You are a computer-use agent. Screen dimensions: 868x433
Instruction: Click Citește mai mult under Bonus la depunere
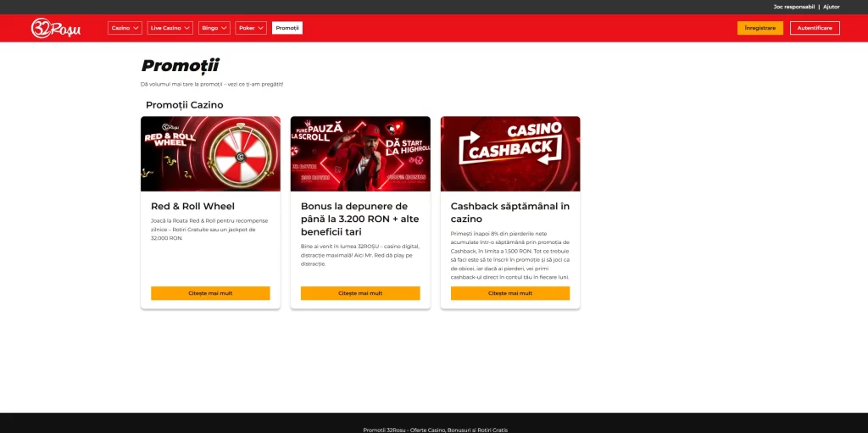point(360,293)
